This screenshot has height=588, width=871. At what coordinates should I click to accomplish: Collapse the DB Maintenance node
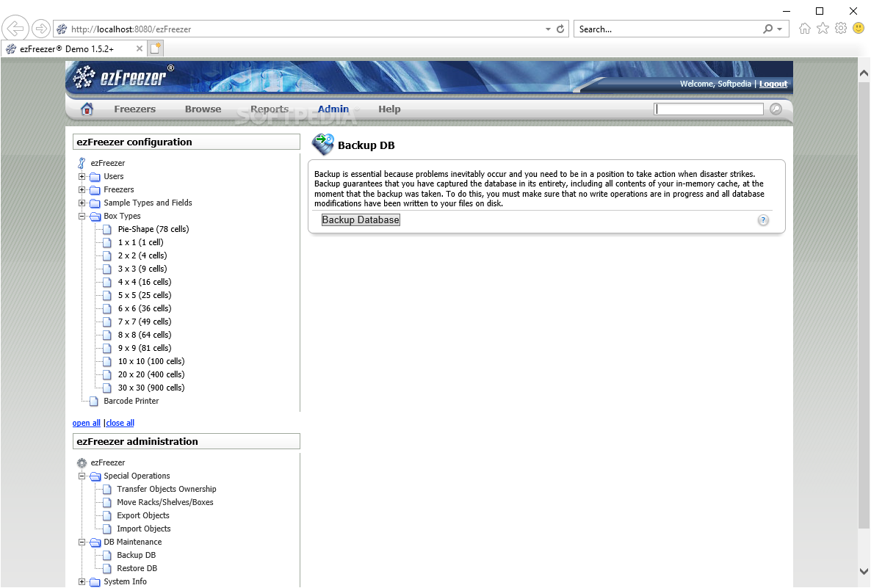coord(82,542)
